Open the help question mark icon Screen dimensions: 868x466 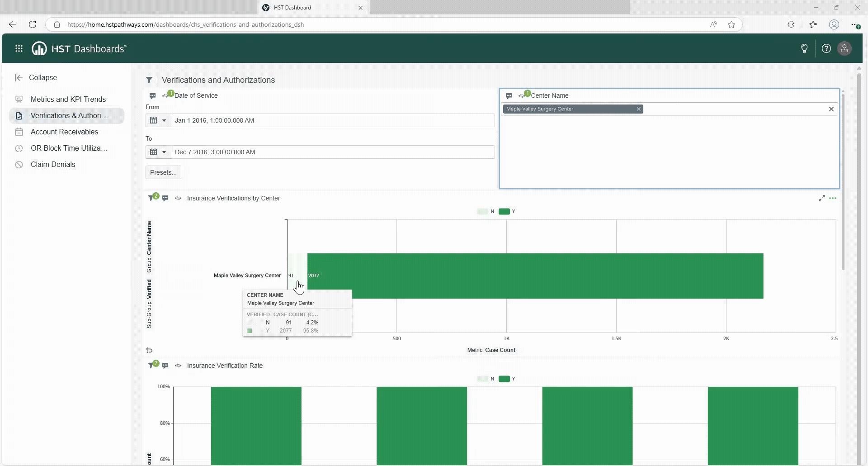[826, 48]
